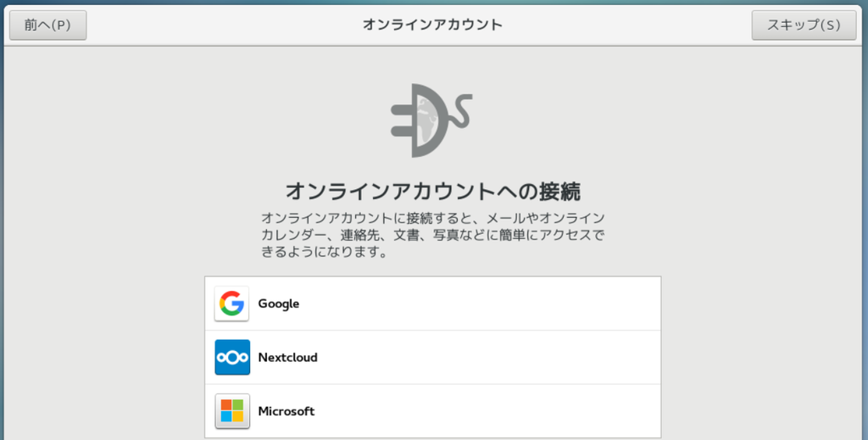Click the オンラインアカウント title text
This screenshot has width=868, height=440.
(432, 25)
